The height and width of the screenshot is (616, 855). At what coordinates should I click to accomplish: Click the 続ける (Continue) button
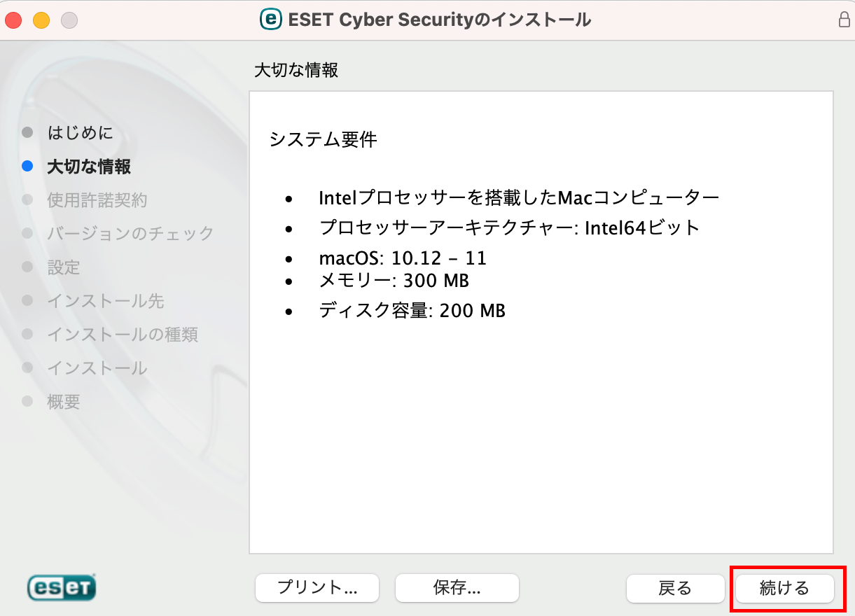tap(784, 588)
